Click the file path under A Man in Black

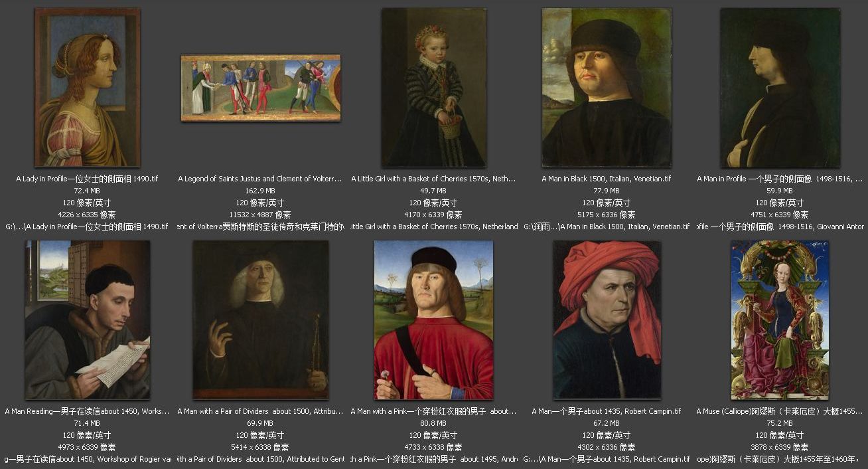[607, 227]
